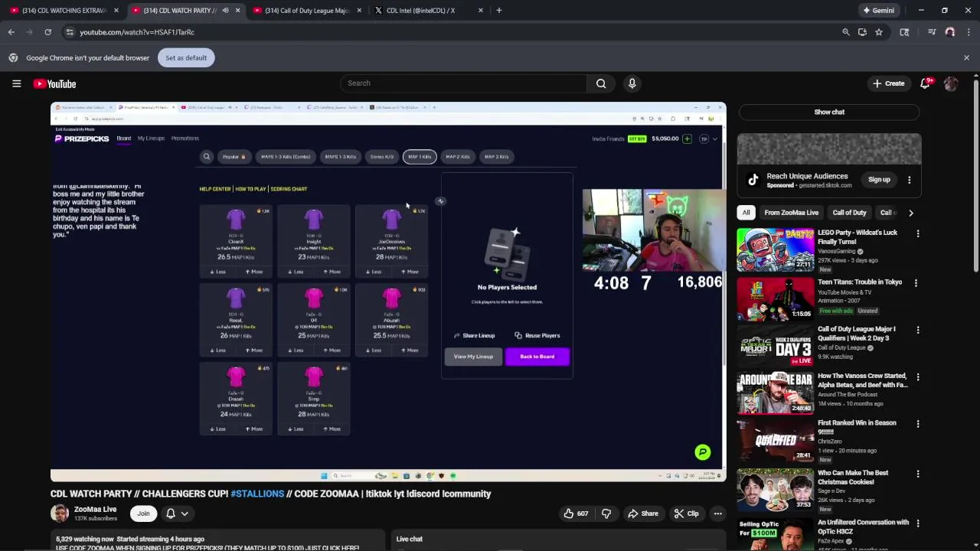
Task: Open more options for Teen Titans video
Action: tap(916, 283)
